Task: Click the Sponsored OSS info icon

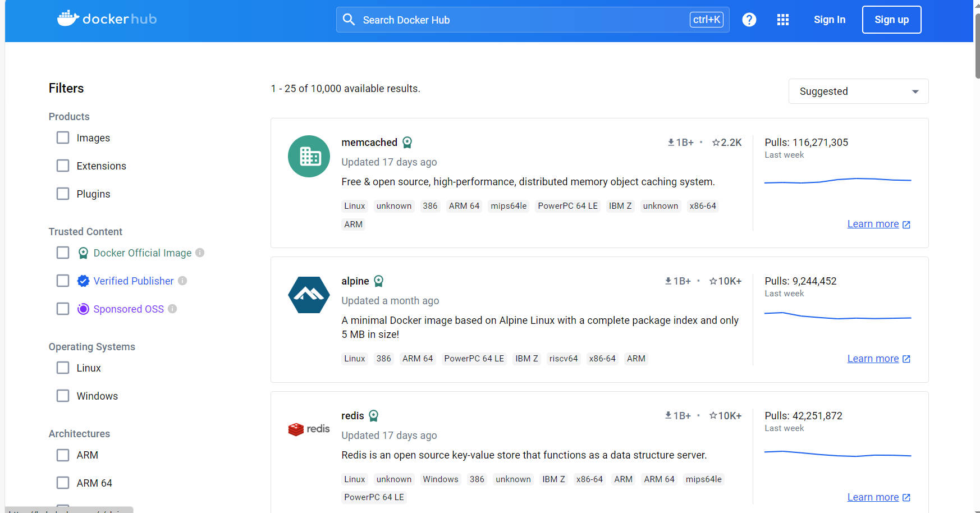Action: click(x=172, y=309)
